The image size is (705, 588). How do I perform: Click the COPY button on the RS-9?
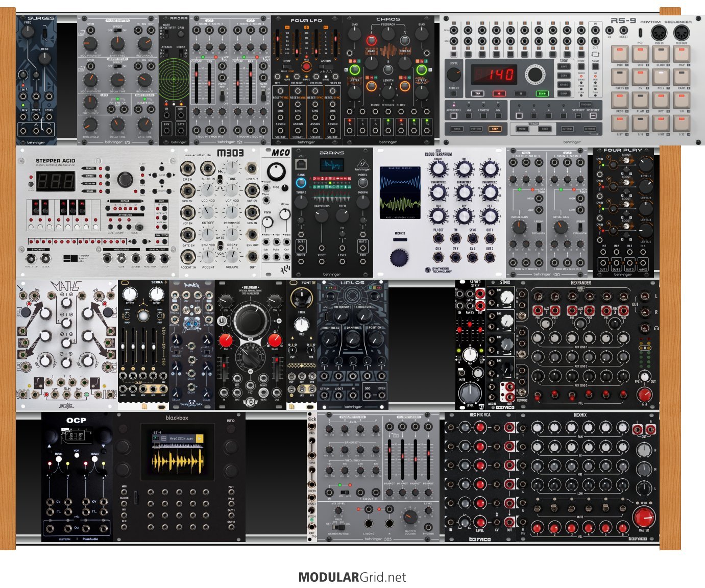tap(564, 76)
